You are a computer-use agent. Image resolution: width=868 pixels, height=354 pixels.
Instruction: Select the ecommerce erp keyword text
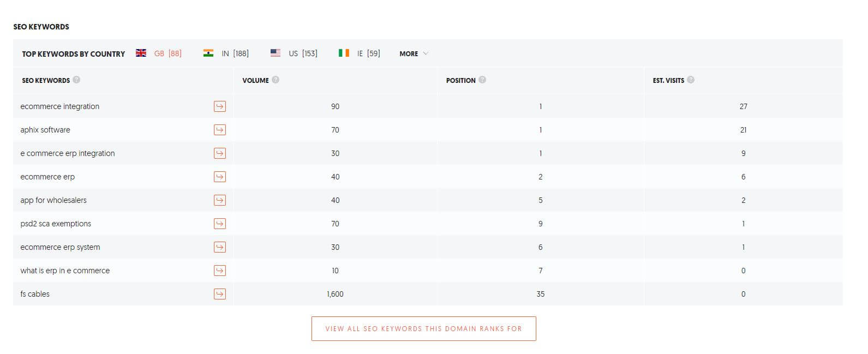point(47,177)
